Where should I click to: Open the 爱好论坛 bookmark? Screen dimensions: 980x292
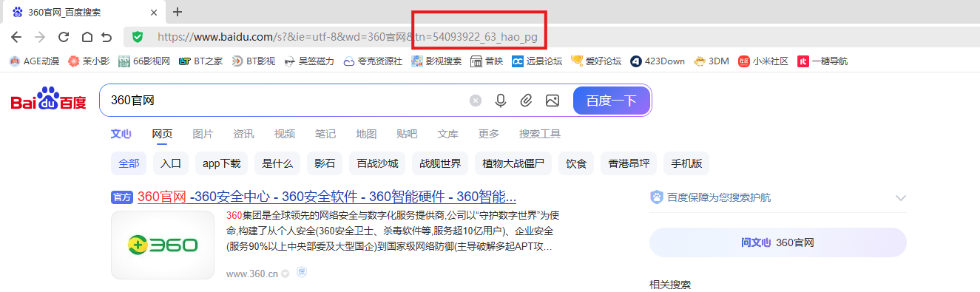[596, 61]
